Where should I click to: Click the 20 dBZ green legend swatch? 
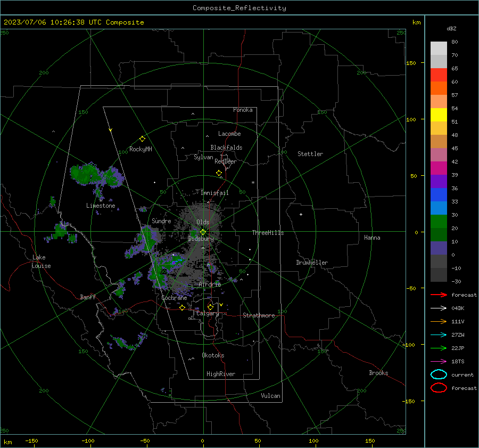(x=439, y=234)
